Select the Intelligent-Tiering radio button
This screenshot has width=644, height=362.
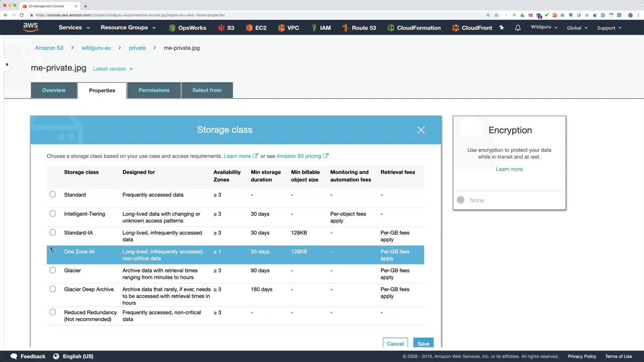tap(53, 214)
